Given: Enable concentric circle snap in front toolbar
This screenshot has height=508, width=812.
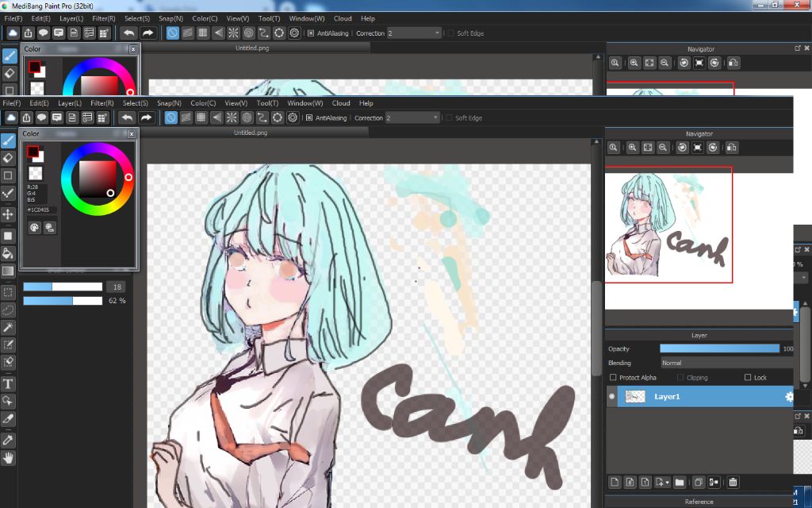Looking at the screenshot, I should [x=247, y=117].
